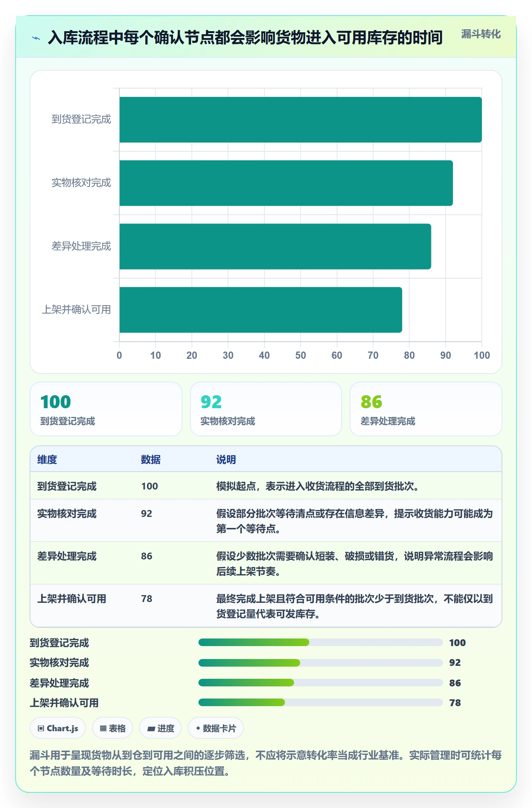Click table cell 差异处理完成 in 维度 column

[67, 556]
